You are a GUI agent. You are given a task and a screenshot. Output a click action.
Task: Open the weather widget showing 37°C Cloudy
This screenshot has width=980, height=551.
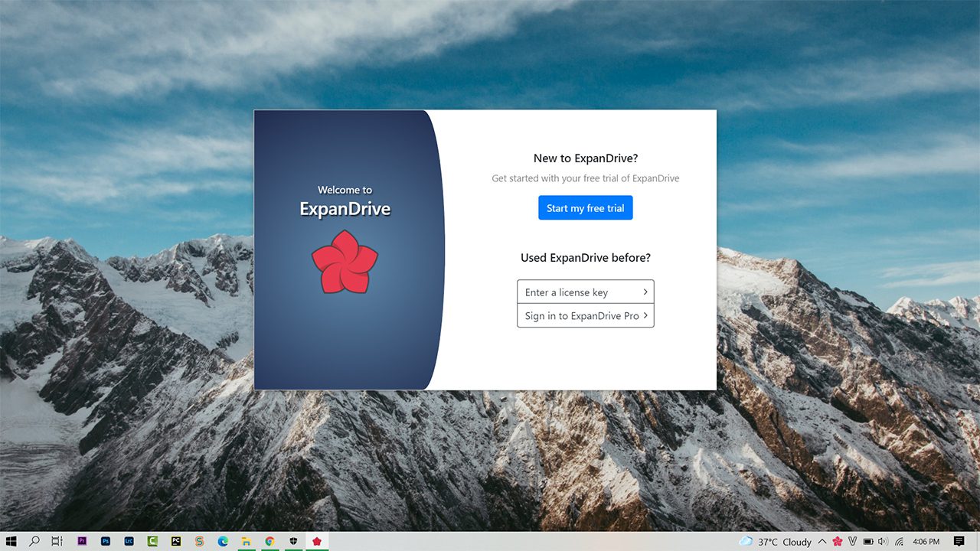[775, 541]
